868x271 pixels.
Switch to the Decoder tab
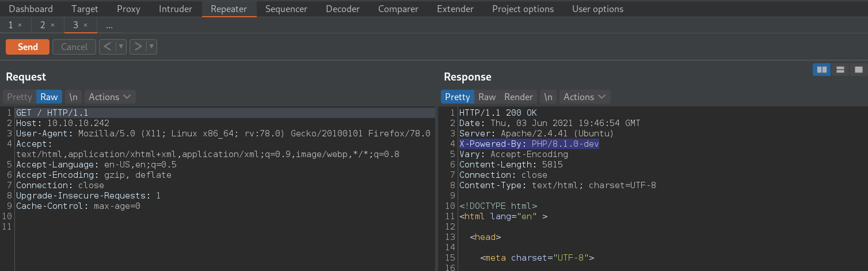[x=343, y=9]
